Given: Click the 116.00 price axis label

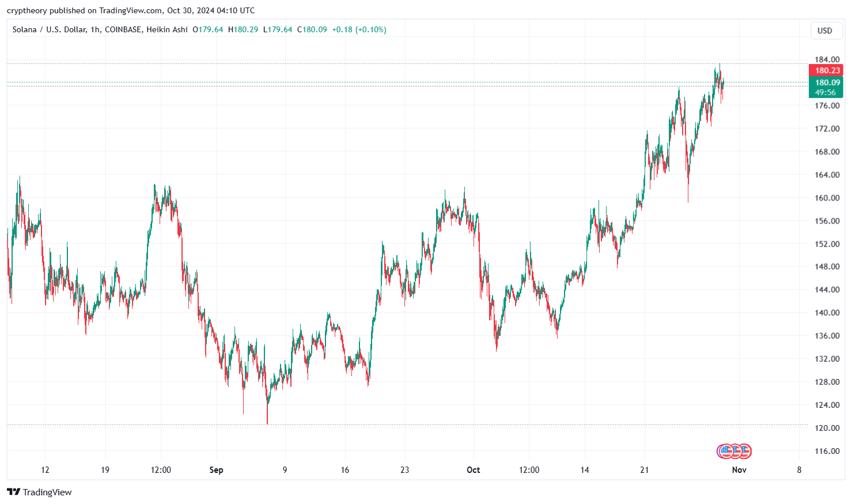Looking at the screenshot, I should 827,450.
